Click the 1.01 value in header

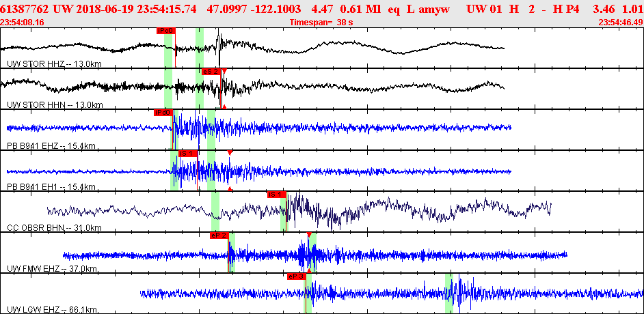(x=632, y=9)
